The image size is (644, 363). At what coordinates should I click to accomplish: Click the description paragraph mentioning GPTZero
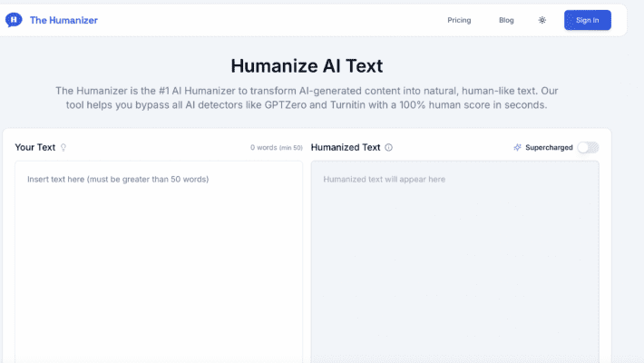307,98
